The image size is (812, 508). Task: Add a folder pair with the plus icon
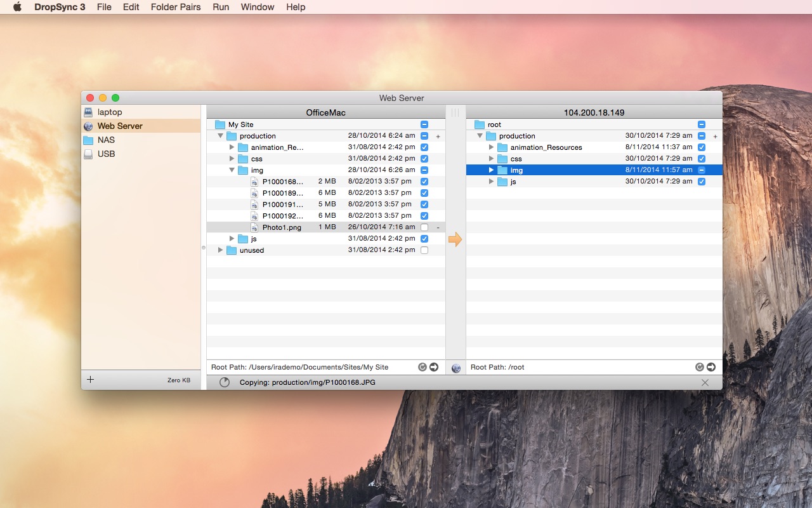click(x=90, y=379)
